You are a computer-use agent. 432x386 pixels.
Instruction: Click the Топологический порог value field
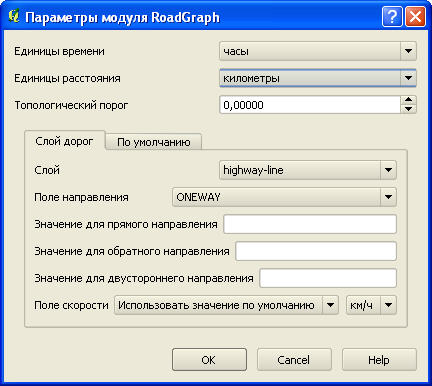[x=310, y=105]
